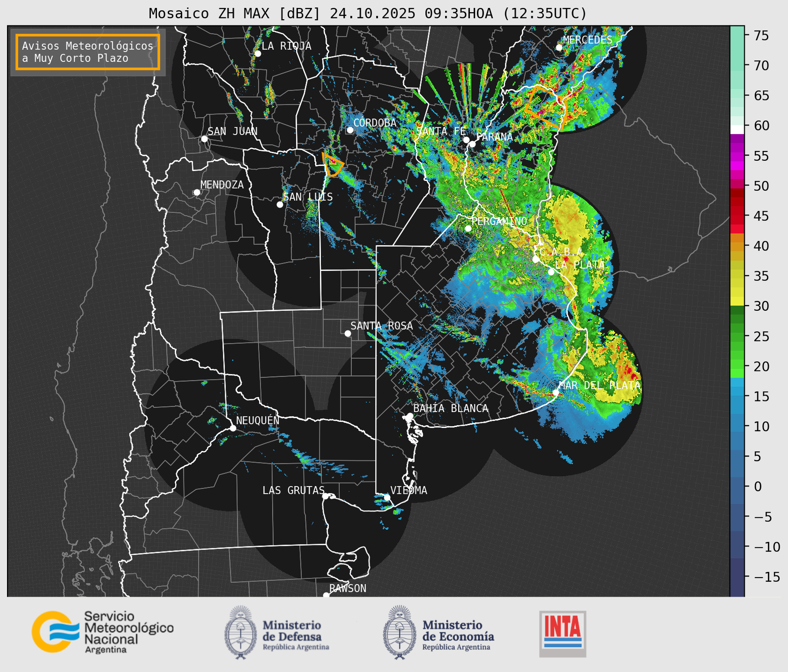Click the RAWSON map label
Image resolution: width=788 pixels, height=672 pixels.
348,588
